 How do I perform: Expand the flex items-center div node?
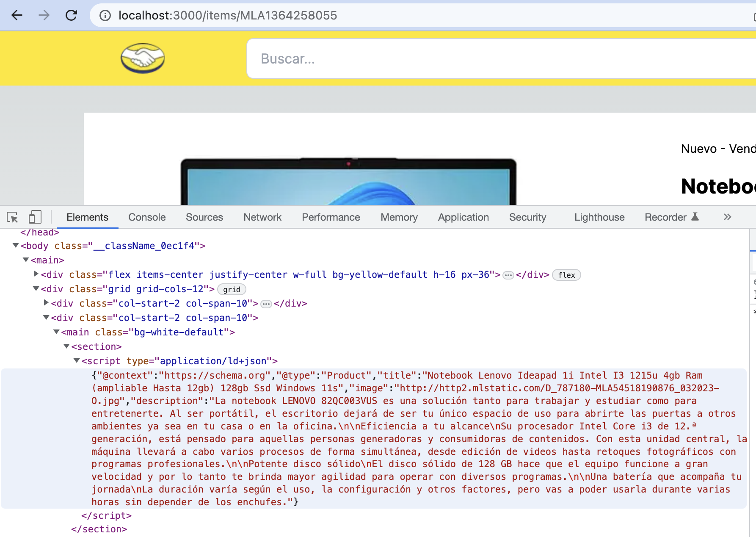pyautogui.click(x=36, y=274)
